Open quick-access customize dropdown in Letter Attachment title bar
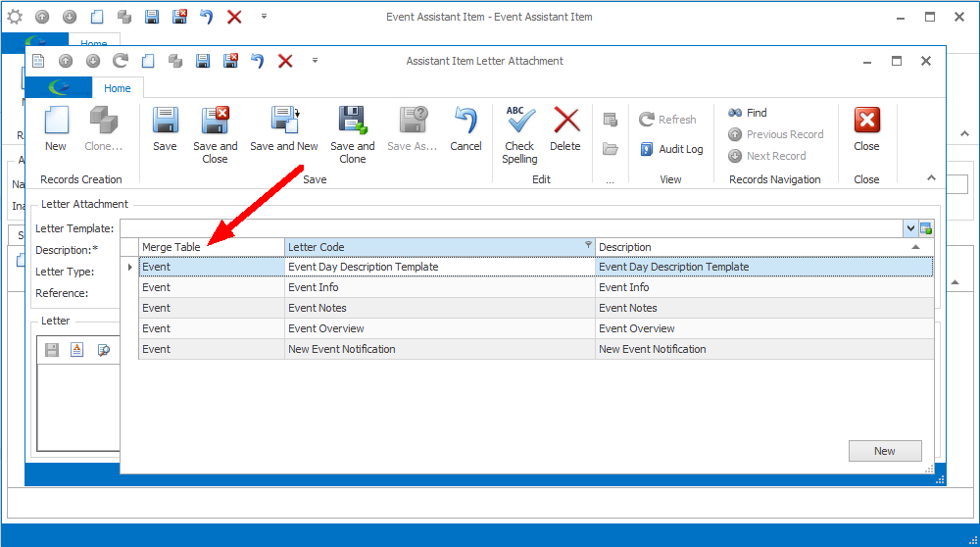This screenshot has height=547, width=980. (315, 61)
